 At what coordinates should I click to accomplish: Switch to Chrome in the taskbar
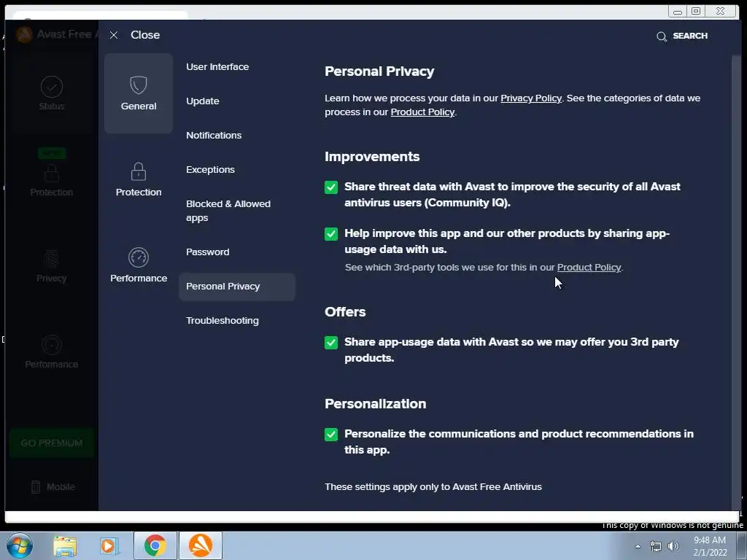[155, 545]
